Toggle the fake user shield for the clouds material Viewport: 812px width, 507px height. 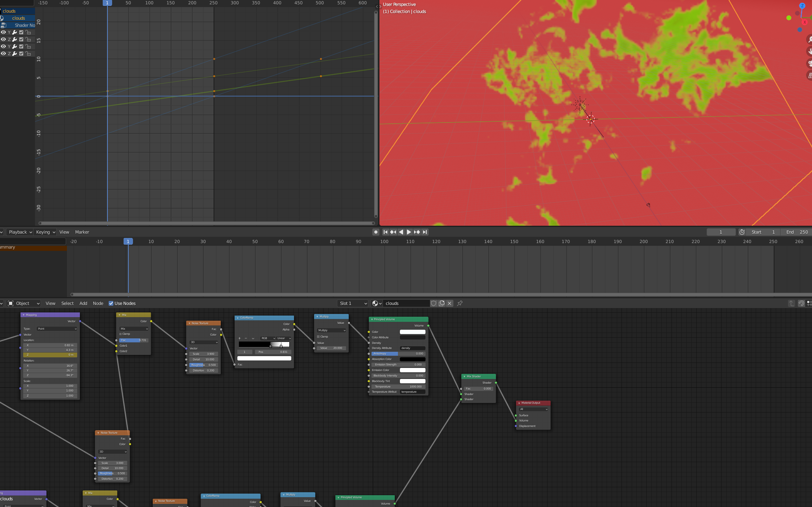433,303
